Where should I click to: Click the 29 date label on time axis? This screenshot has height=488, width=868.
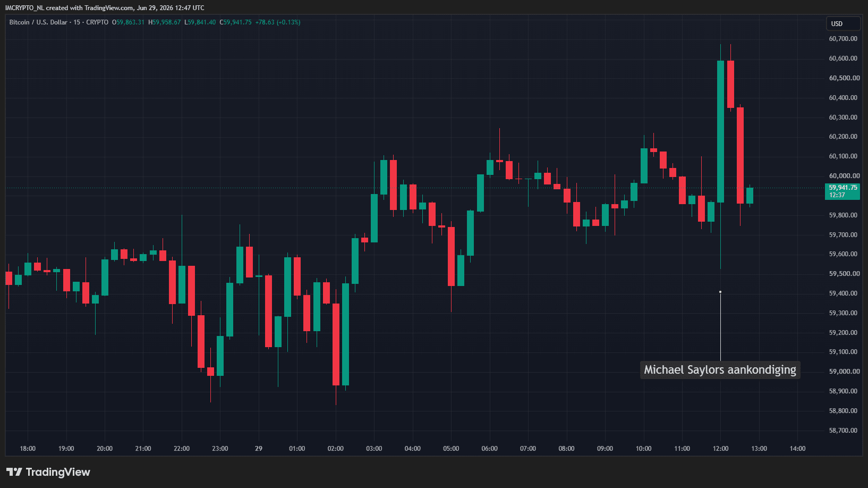[259, 449]
